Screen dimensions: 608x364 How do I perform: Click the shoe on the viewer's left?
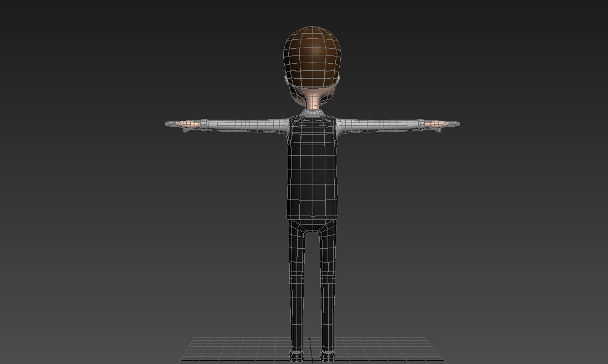click(x=297, y=356)
